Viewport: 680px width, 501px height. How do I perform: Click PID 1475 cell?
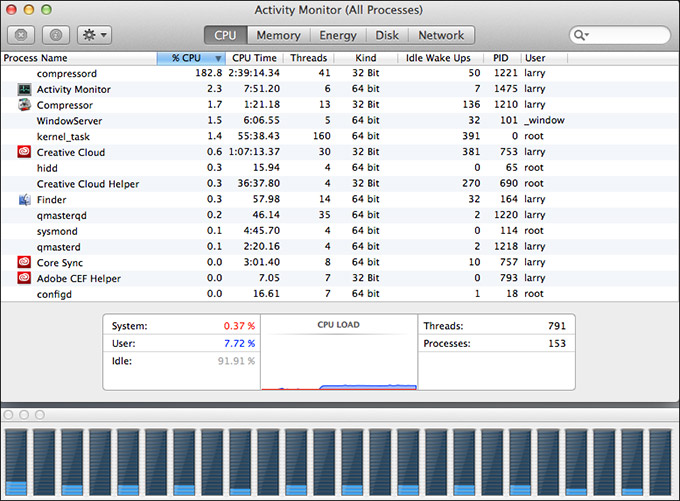coord(506,88)
